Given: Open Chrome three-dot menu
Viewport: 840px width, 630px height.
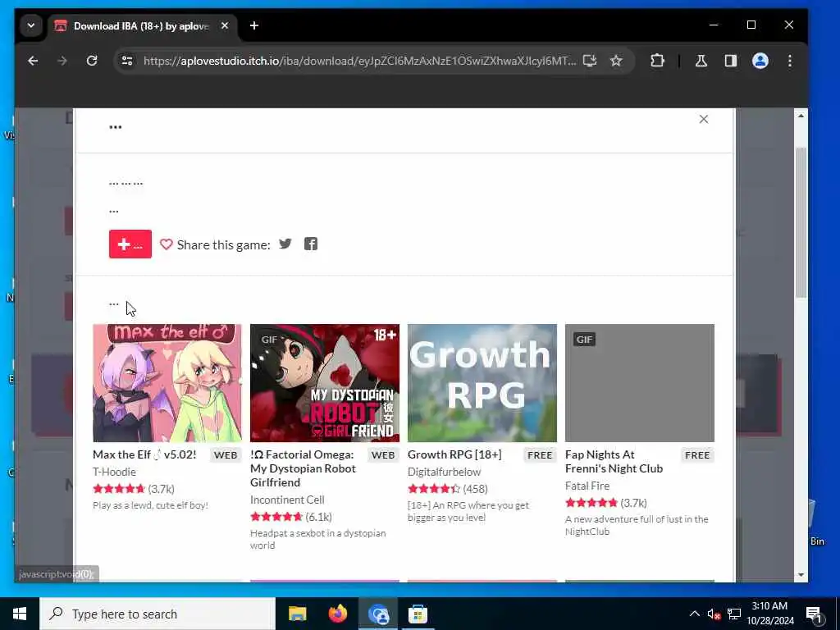Looking at the screenshot, I should (790, 61).
